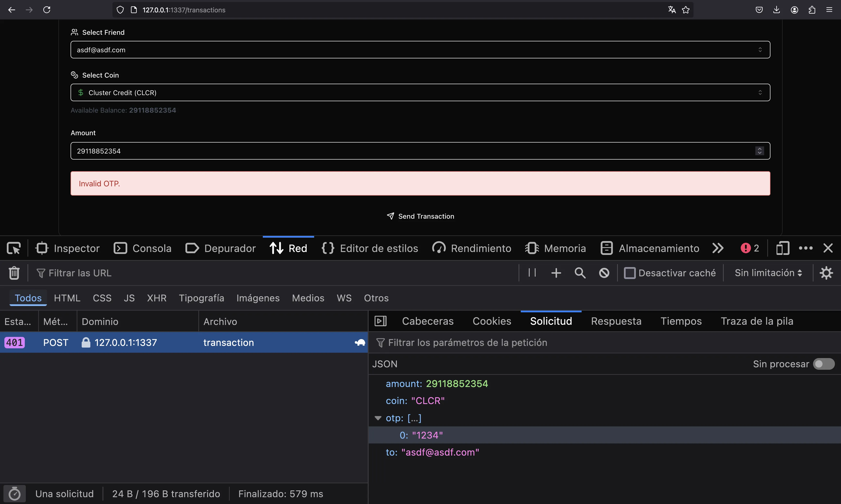Open network search magnifier
841x504 pixels.
pos(580,273)
